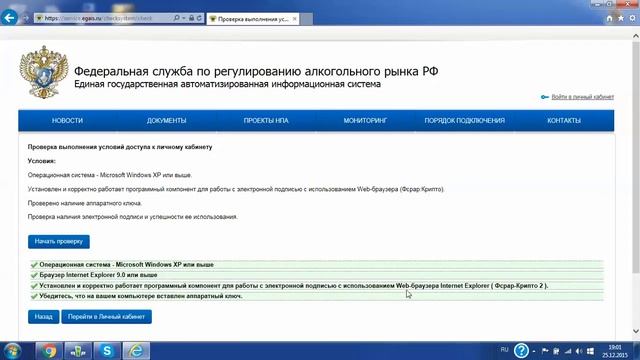Click the volume speaker tray icon
Image resolution: width=640 pixels, height=360 pixels.
[579, 351]
